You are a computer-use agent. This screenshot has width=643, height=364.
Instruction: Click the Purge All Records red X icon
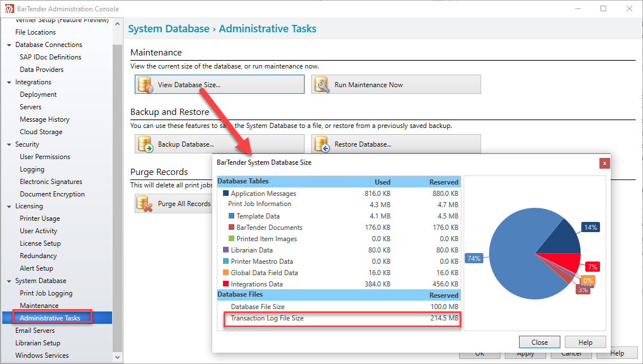(144, 204)
